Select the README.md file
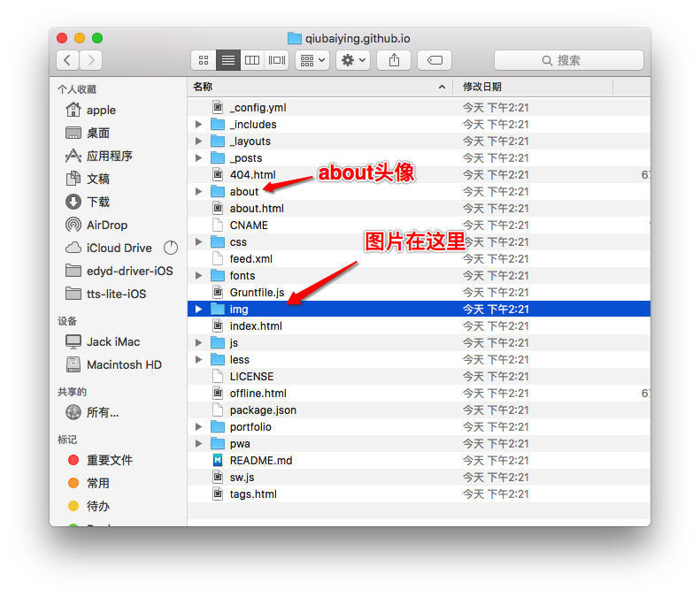This screenshot has width=700, height=597. click(260, 461)
